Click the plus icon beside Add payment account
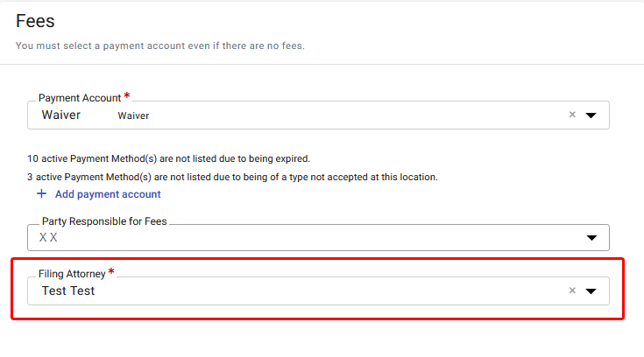644x357 pixels. coord(41,193)
